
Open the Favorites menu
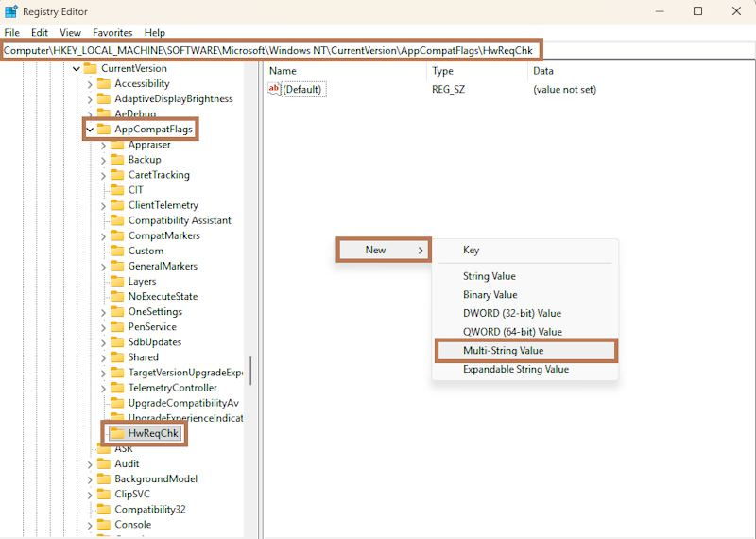click(112, 32)
